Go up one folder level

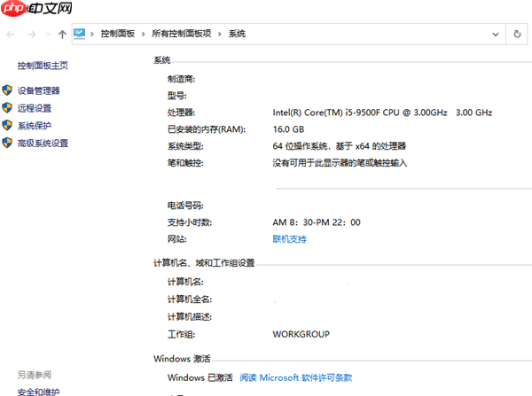pos(62,35)
